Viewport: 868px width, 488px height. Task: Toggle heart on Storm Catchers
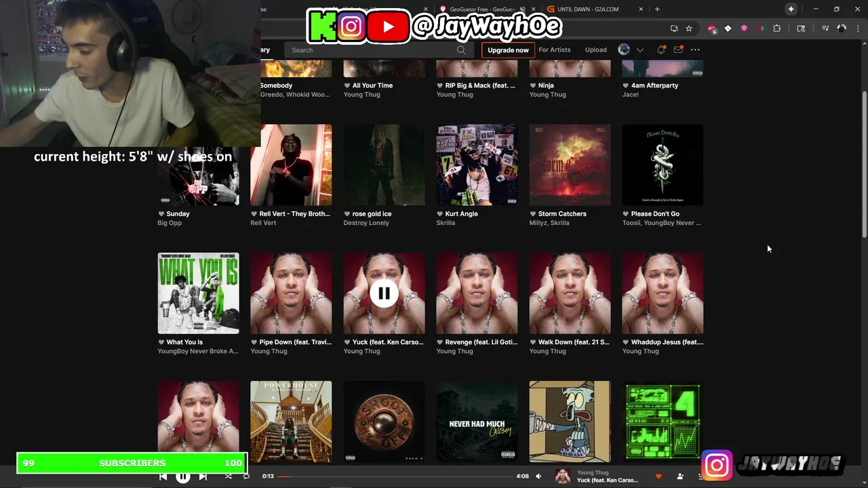533,213
